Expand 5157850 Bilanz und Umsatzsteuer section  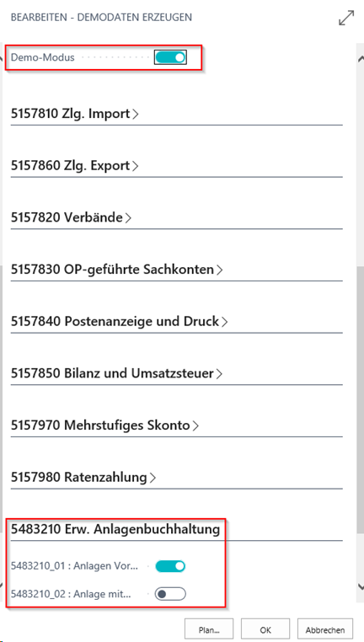click(116, 374)
